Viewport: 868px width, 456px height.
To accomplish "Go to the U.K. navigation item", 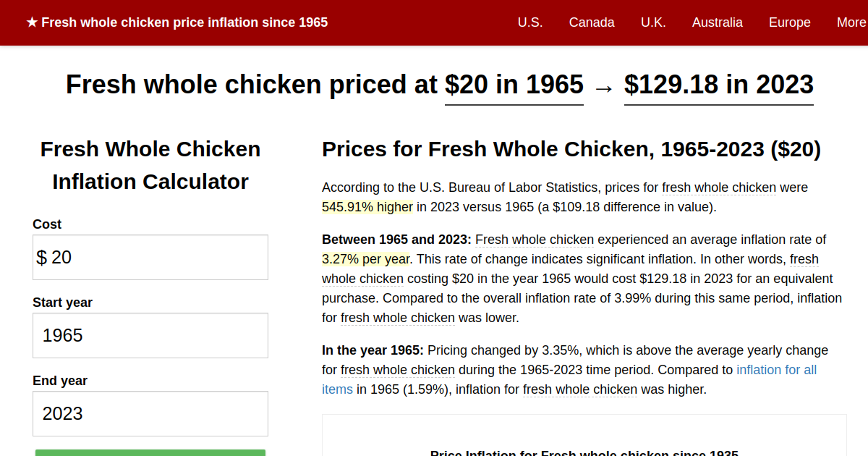I will pyautogui.click(x=653, y=22).
